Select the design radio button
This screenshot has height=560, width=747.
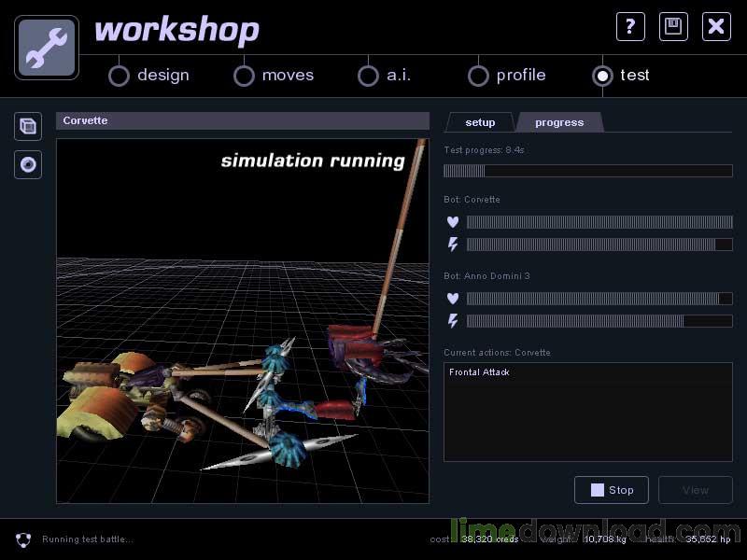pyautogui.click(x=120, y=76)
